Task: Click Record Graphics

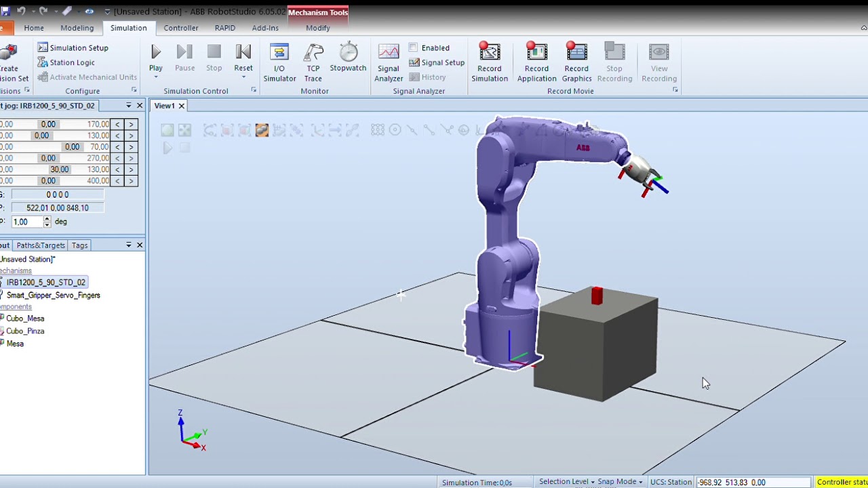Action: coord(576,62)
